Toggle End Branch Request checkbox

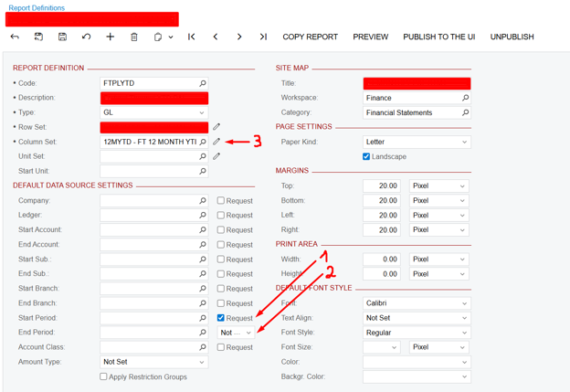[221, 303]
